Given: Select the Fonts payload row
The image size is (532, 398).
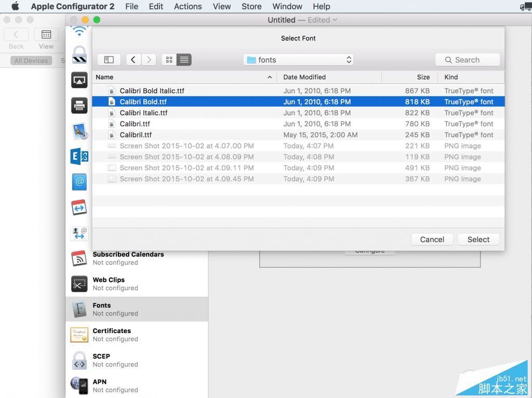Looking at the screenshot, I should [x=137, y=309].
